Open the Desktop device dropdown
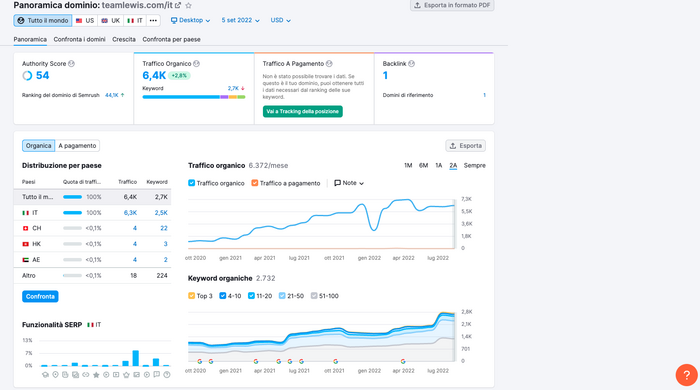Screen dimensions: 700x390 [x=191, y=21]
